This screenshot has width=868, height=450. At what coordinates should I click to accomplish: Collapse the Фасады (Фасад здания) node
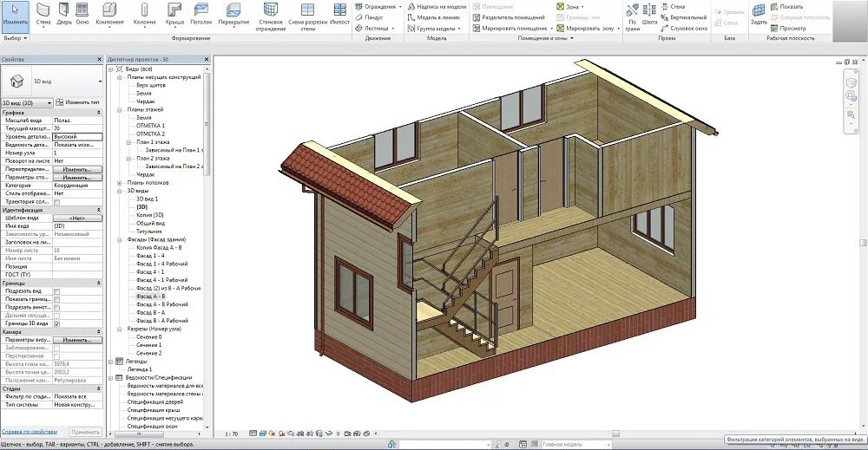pyautogui.click(x=120, y=240)
